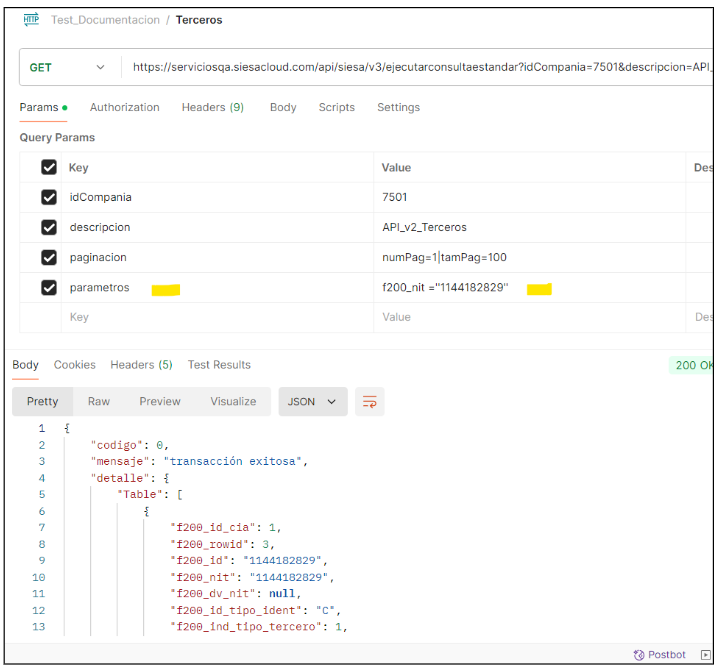Disable the paginacion query parameter

pos(49,258)
